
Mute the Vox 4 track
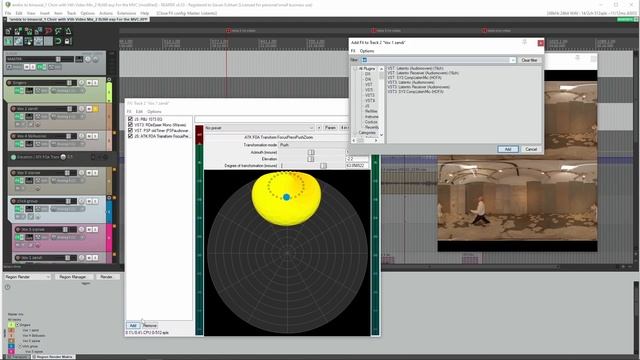[89, 136]
